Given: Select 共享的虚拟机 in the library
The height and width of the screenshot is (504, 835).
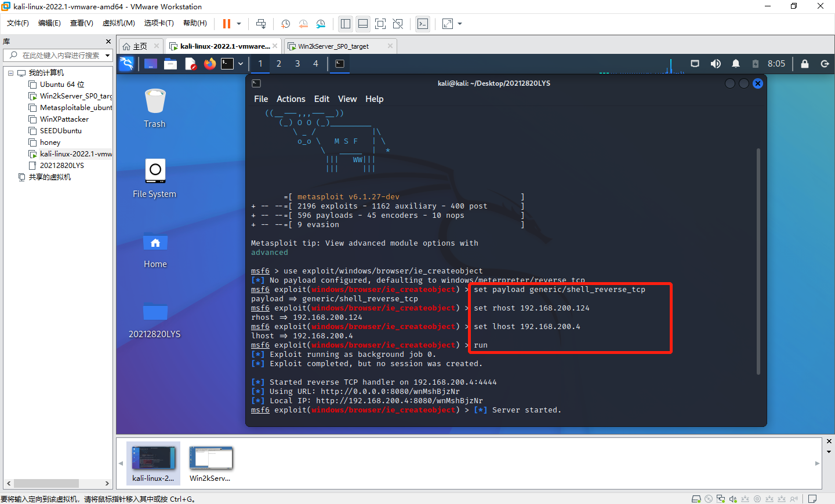Looking at the screenshot, I should (45, 177).
